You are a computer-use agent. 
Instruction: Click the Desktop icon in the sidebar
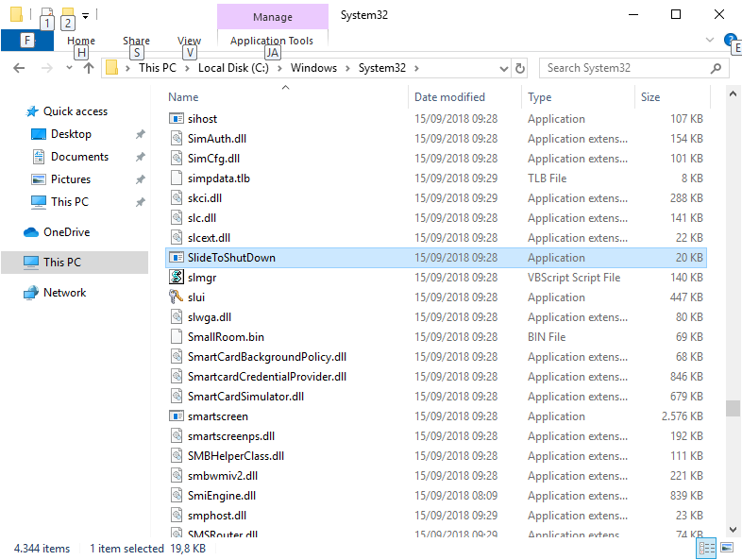point(39,134)
